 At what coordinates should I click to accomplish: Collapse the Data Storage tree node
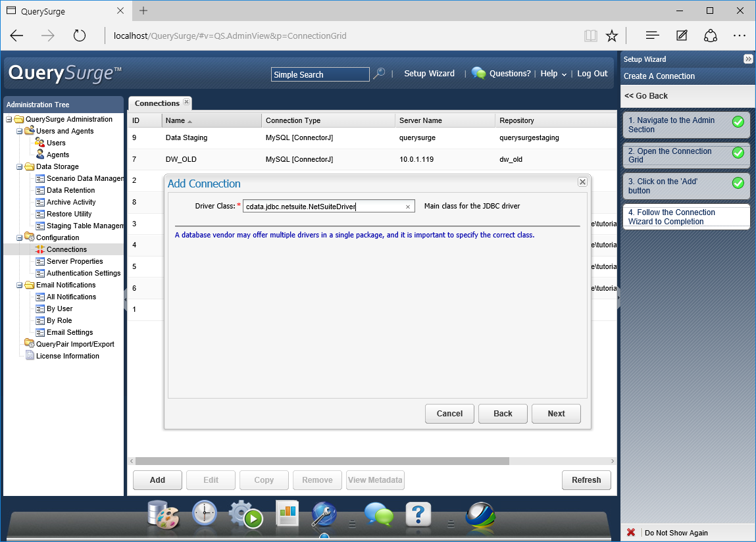[x=20, y=167]
